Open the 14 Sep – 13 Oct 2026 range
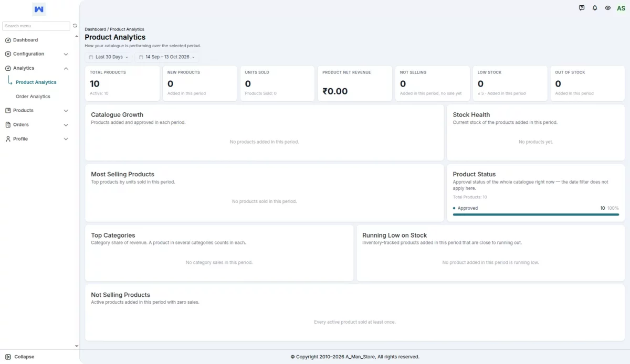 click(167, 57)
